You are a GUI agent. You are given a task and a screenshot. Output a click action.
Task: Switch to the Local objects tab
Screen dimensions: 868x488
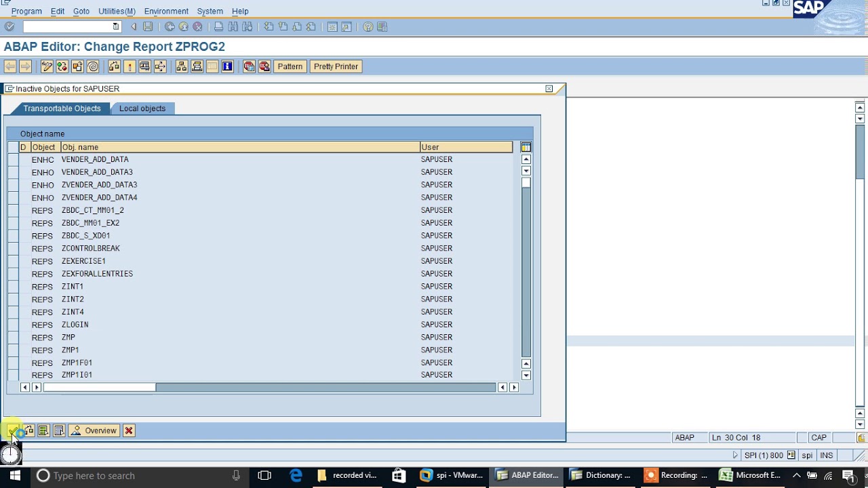(x=142, y=108)
